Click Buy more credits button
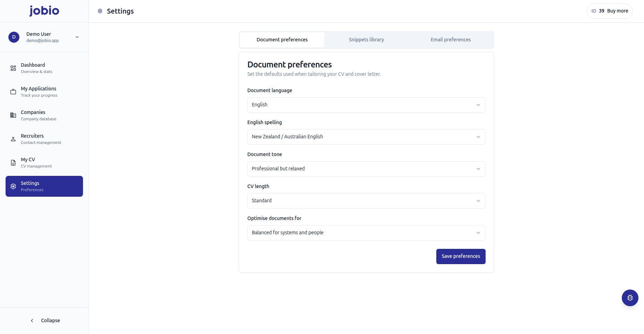 point(609,11)
